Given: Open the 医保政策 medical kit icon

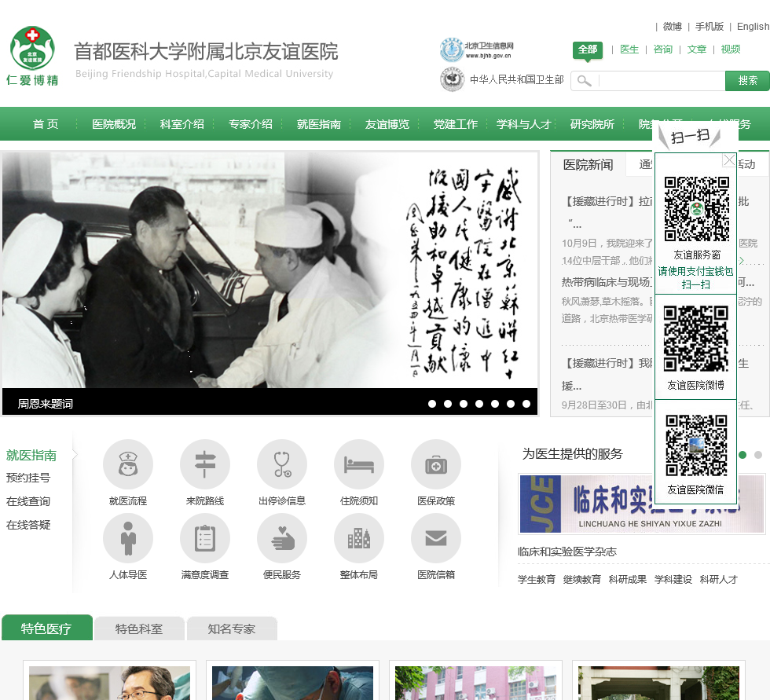Looking at the screenshot, I should coord(436,464).
